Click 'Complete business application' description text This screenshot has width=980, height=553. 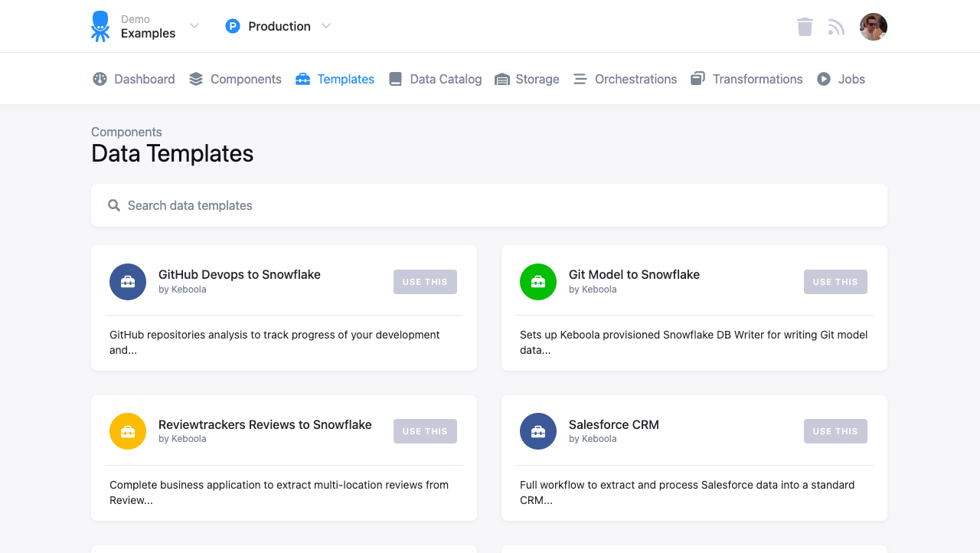[x=279, y=492]
